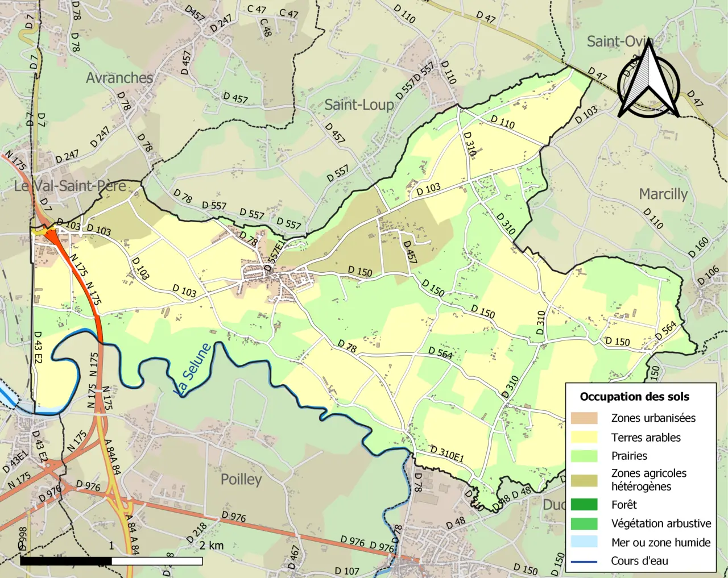Select the Zones urbanisées color swatch
Viewport: 728px width, 578px height.
click(584, 418)
